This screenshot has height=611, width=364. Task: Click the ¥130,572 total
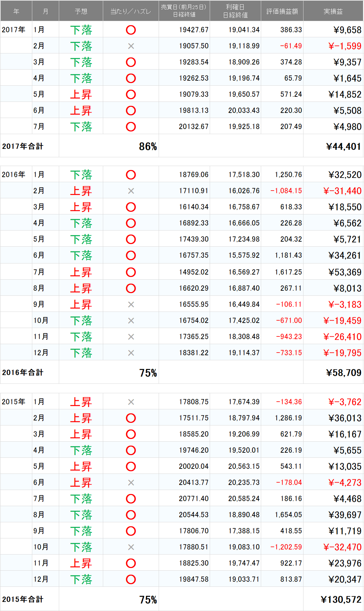click(341, 600)
